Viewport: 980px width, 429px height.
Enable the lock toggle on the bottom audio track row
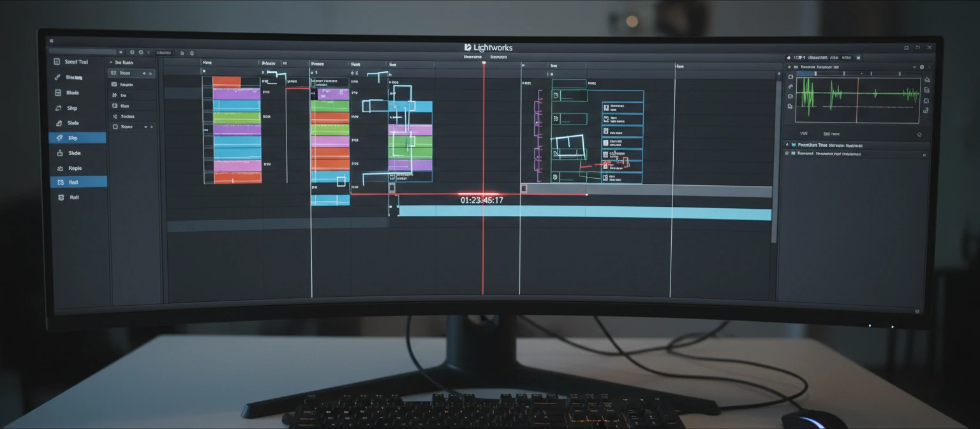(924, 154)
